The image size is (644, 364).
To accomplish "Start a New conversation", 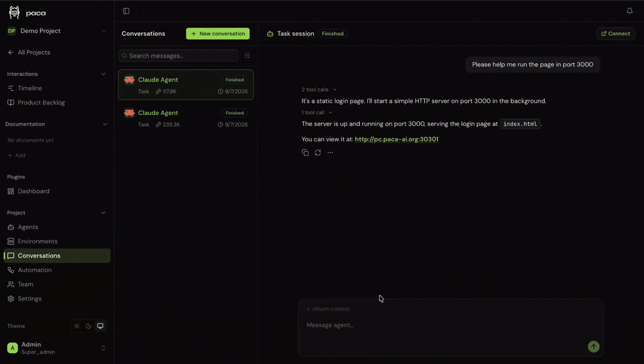I will (x=218, y=33).
